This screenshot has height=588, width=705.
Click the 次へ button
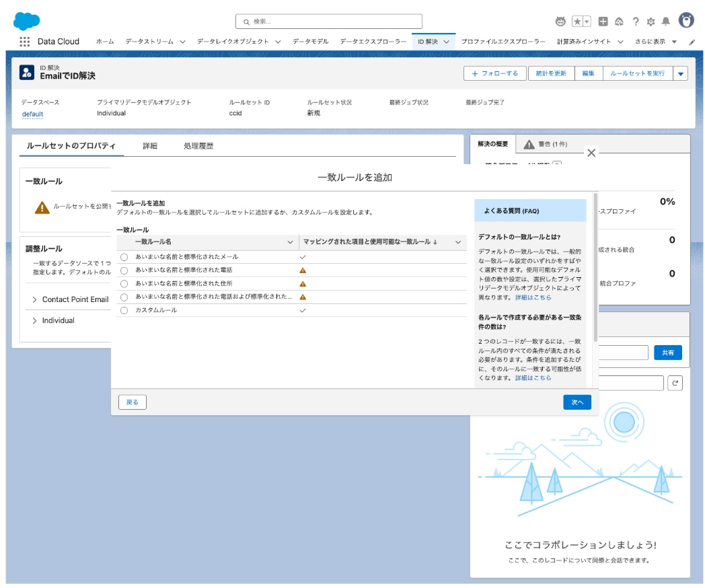(x=577, y=402)
